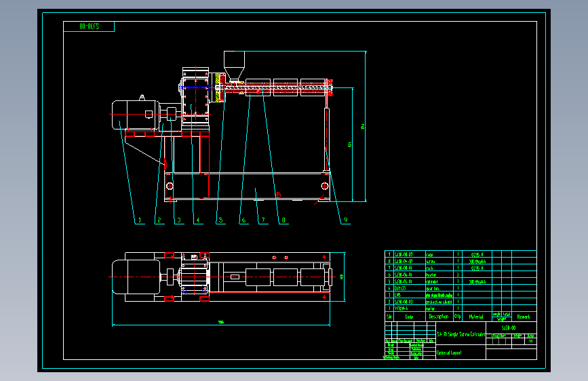Screen dimensions: 588x381
Task: Click the 38CrMoAlA material in the cylinder row
Action: pyautogui.click(x=477, y=281)
